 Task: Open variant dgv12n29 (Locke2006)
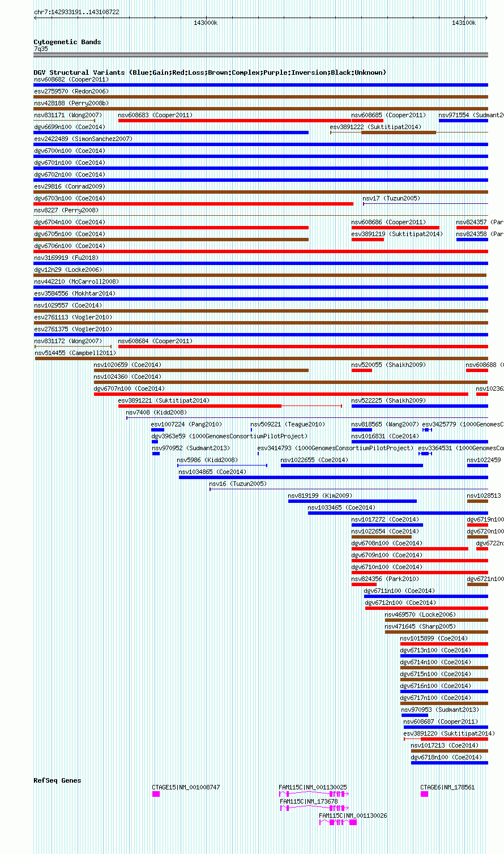coord(260,275)
